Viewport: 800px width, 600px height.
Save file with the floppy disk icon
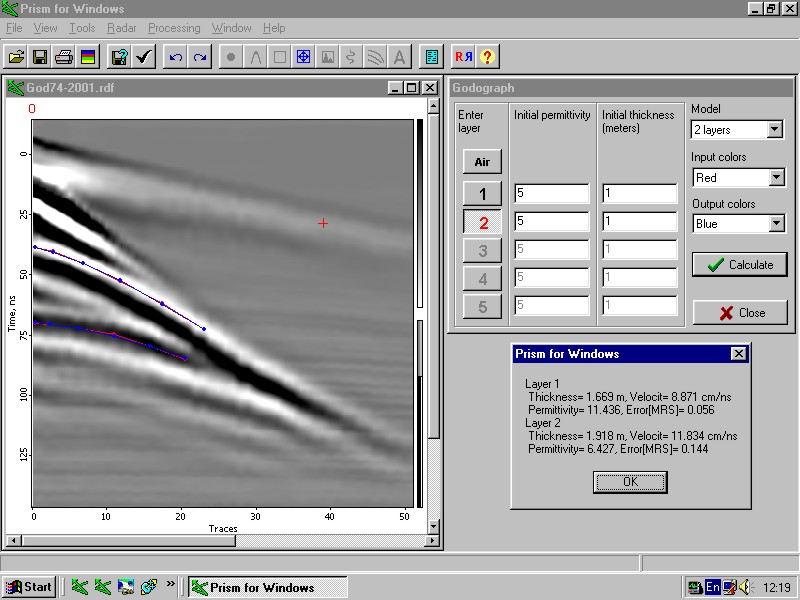coord(40,57)
